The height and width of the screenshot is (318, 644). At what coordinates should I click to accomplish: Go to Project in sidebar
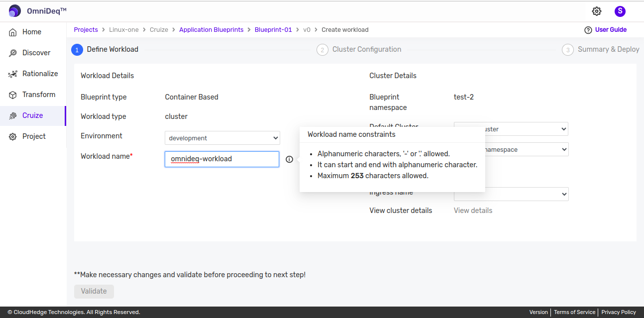click(x=34, y=136)
